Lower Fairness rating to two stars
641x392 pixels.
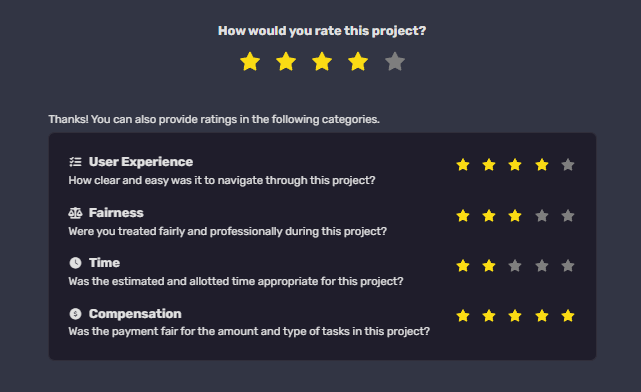pyautogui.click(x=489, y=215)
